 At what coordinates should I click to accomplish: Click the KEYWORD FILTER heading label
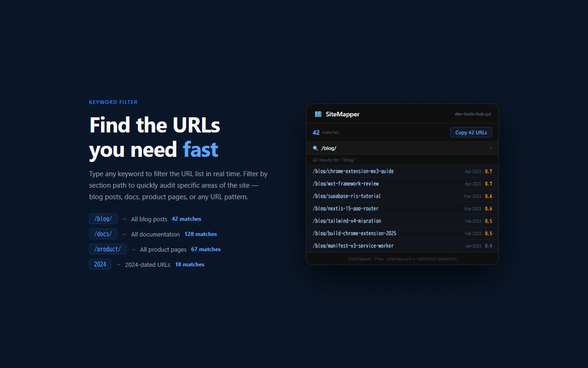click(113, 102)
